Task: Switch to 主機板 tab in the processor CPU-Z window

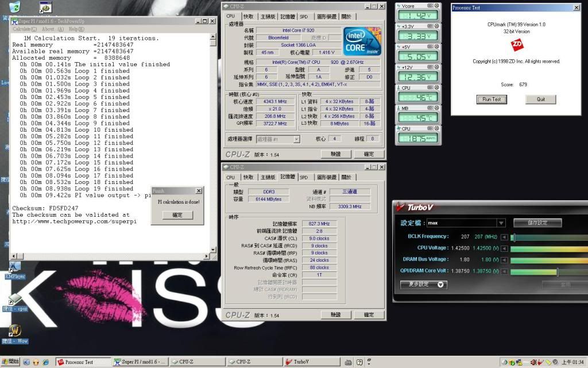Action: coord(268,17)
